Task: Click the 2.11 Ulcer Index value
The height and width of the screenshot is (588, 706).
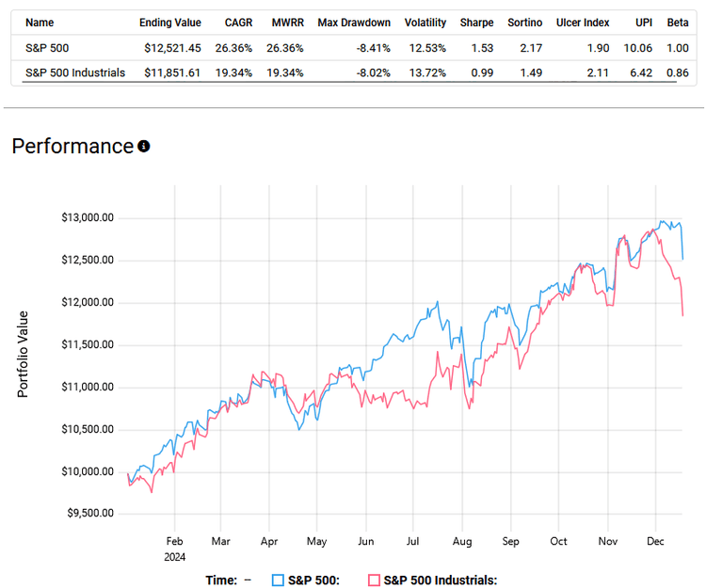Action: 598,72
